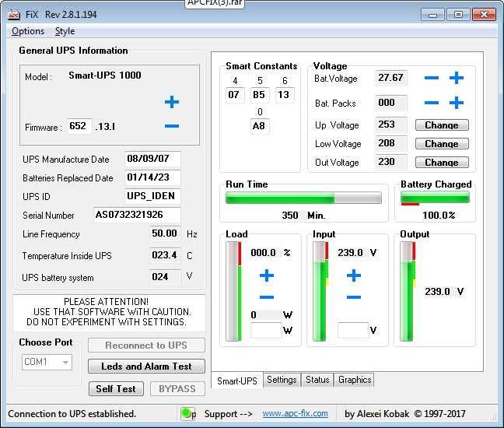Open the www.apc-fix.com support link
Viewport: 504px width, 428px height.
(x=295, y=413)
